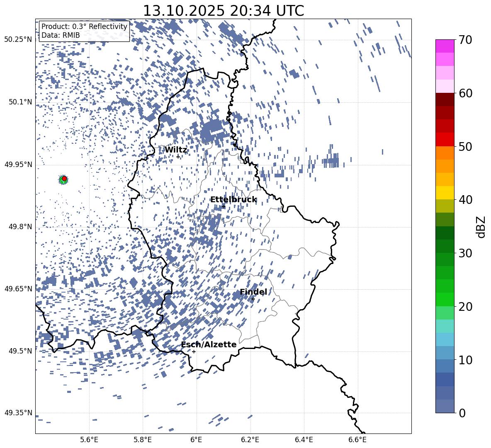The image size is (491, 448).
Task: Click the 70 tick on colorbar
Action: [x=465, y=40]
